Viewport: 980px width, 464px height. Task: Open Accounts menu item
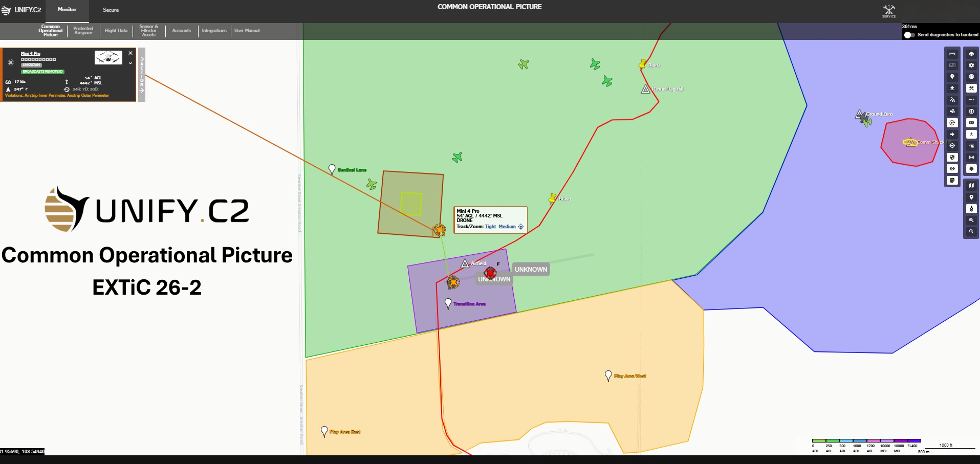[182, 31]
